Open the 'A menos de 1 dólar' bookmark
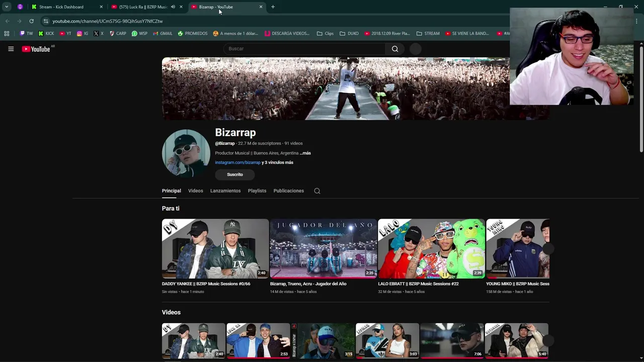Image resolution: width=644 pixels, height=362 pixels. tap(235, 34)
